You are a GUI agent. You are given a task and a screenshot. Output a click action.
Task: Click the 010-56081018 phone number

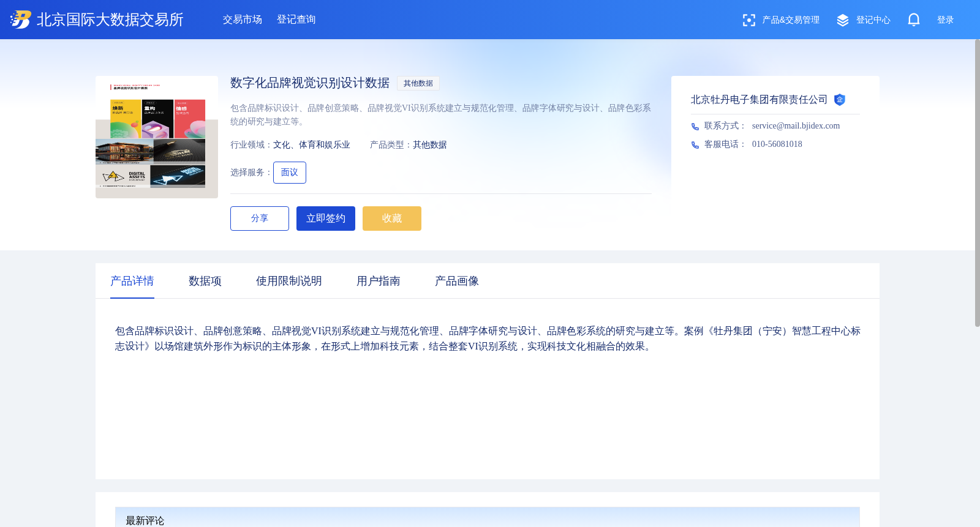coord(777,144)
